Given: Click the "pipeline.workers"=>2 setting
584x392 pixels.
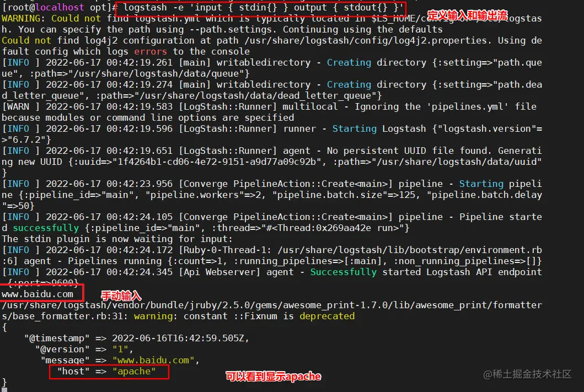Looking at the screenshot, I should pyautogui.click(x=203, y=195).
